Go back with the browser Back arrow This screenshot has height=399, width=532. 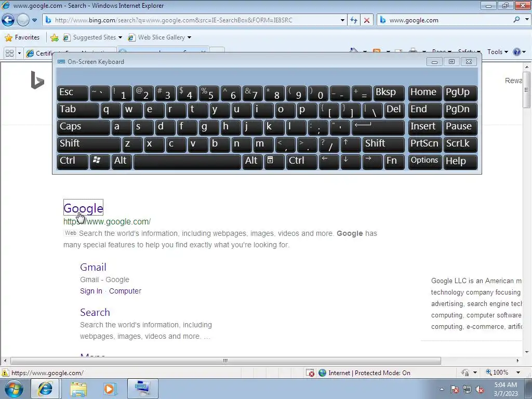(x=8, y=20)
